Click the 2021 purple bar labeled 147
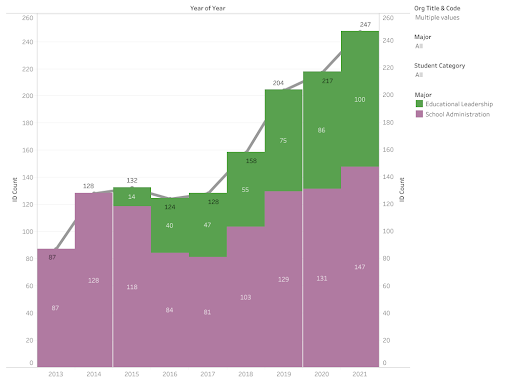Viewport: 512px width, 384px height. (360, 267)
